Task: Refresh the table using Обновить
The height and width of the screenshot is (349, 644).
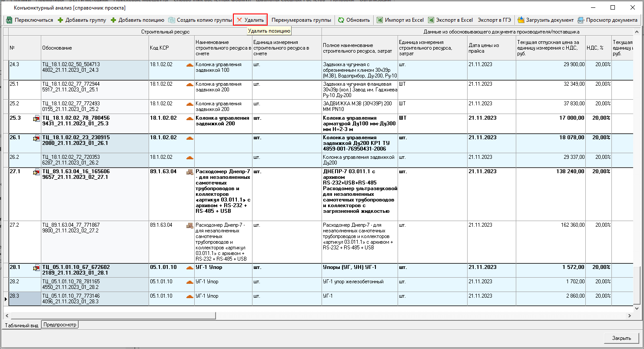Action: 354,20
